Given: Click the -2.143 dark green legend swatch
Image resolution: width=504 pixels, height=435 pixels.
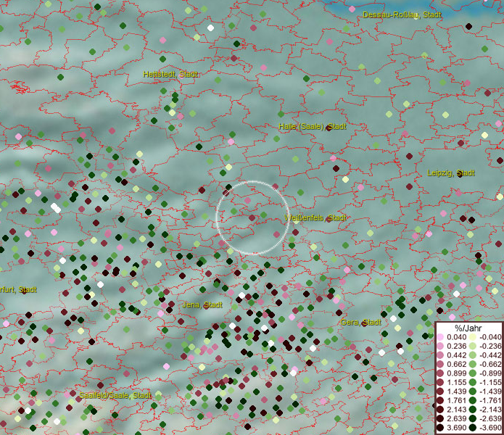Looking at the screenshot, I should coord(473,410).
